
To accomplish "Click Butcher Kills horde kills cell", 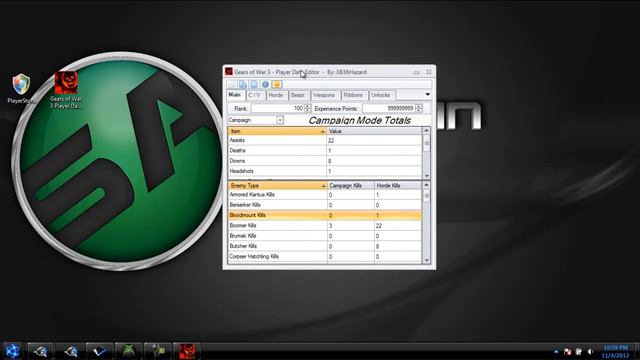I will tap(398, 246).
